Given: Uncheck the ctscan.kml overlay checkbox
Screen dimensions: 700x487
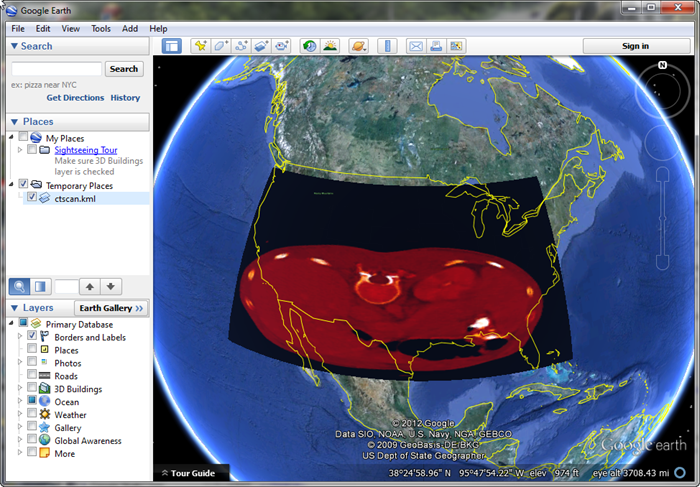Looking at the screenshot, I should (32, 198).
